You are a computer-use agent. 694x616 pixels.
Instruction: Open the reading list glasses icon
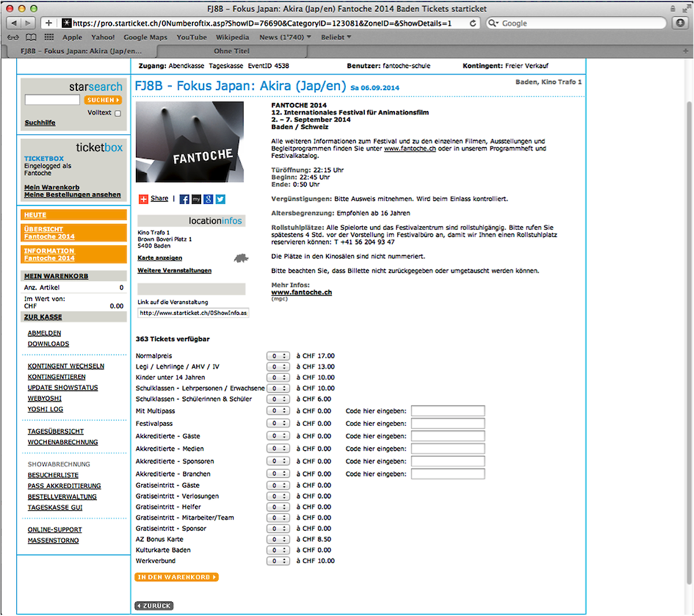(13, 37)
